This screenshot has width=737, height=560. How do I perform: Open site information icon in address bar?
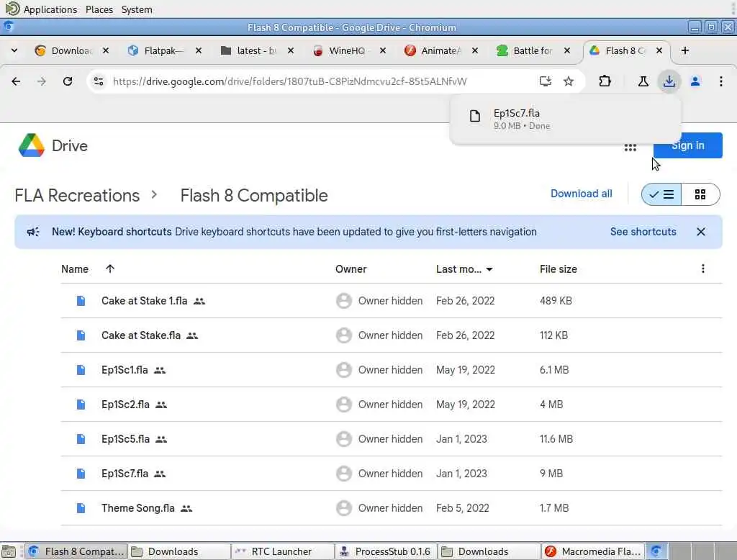coord(99,81)
